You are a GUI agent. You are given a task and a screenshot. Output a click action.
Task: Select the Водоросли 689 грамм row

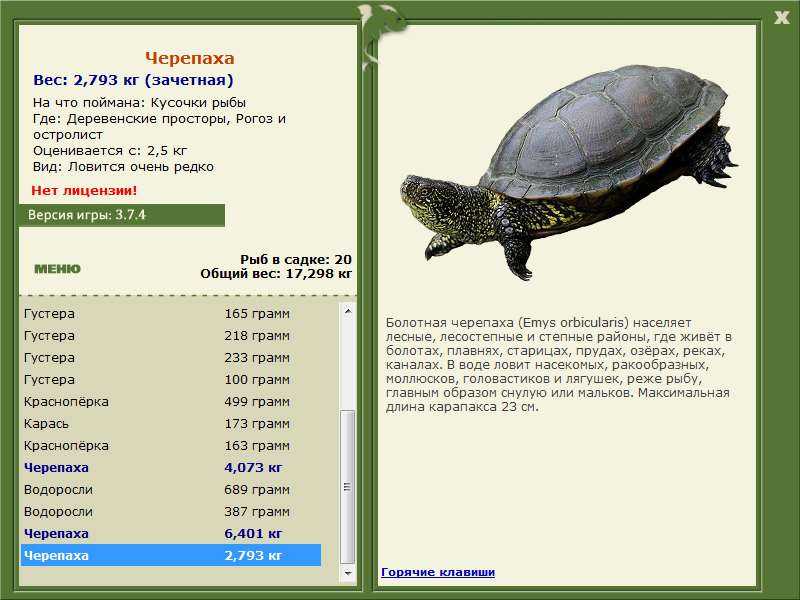(x=171, y=489)
